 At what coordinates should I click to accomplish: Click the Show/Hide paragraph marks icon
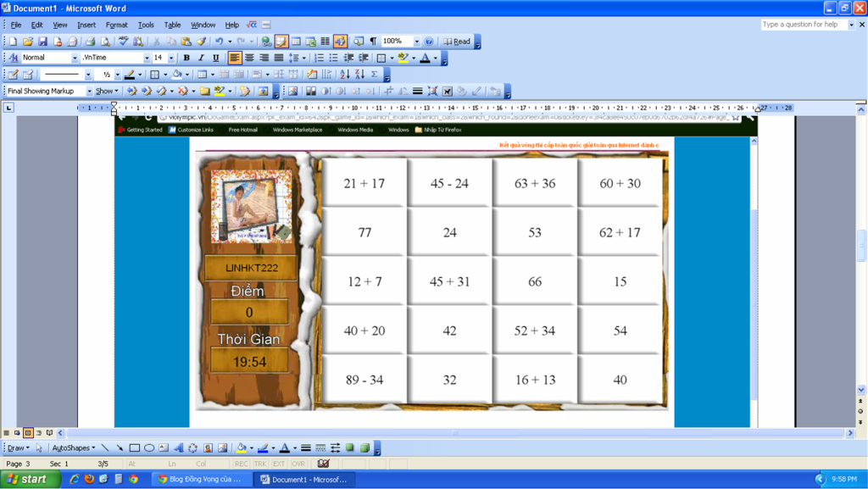tap(373, 42)
